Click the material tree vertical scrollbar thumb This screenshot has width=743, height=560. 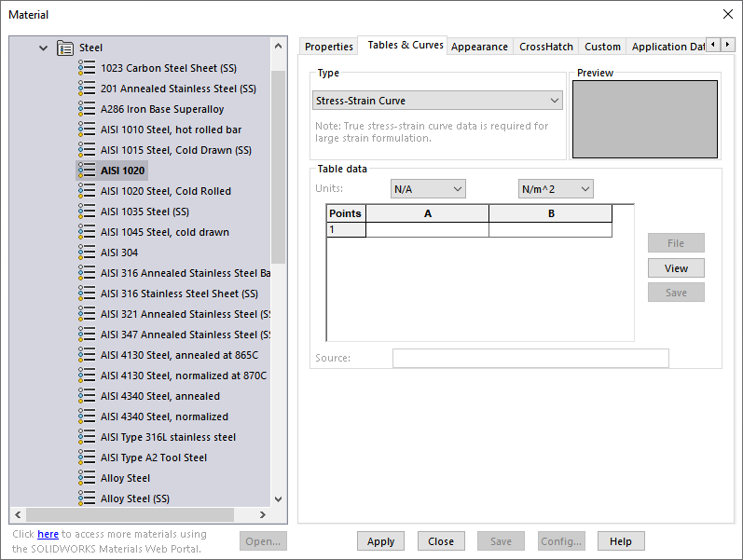coord(278,167)
